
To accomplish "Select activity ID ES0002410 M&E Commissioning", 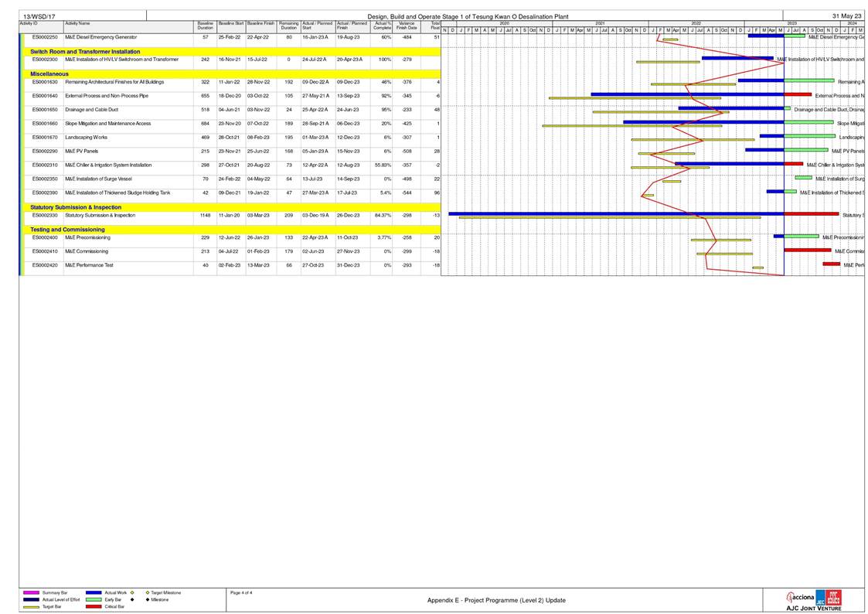I will click(45, 251).
